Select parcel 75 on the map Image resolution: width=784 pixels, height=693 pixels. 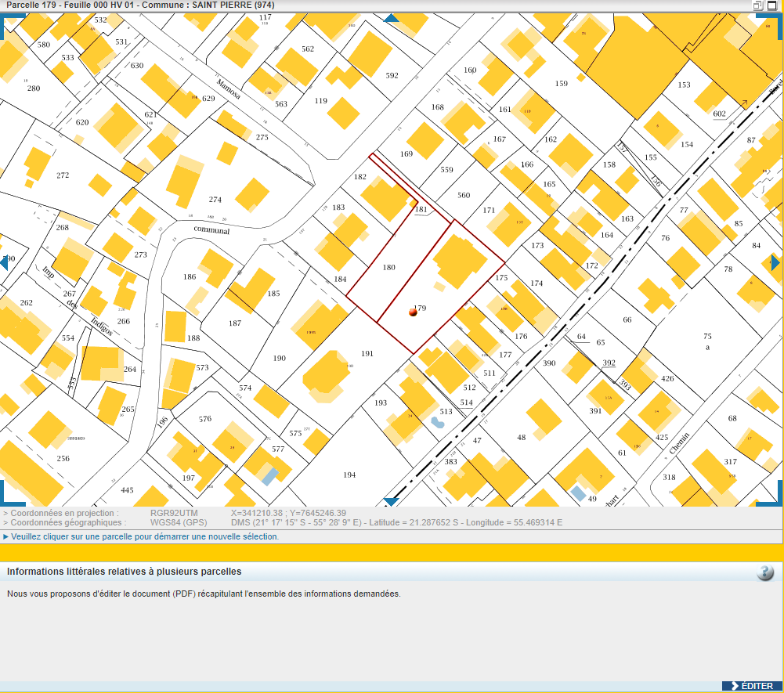pos(706,336)
